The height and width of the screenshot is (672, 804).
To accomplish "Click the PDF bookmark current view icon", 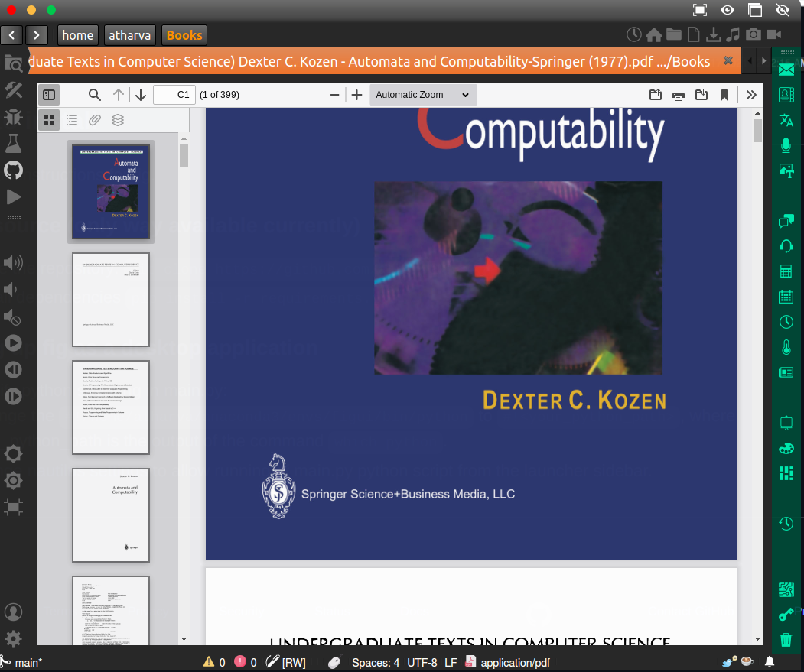I will 724,95.
